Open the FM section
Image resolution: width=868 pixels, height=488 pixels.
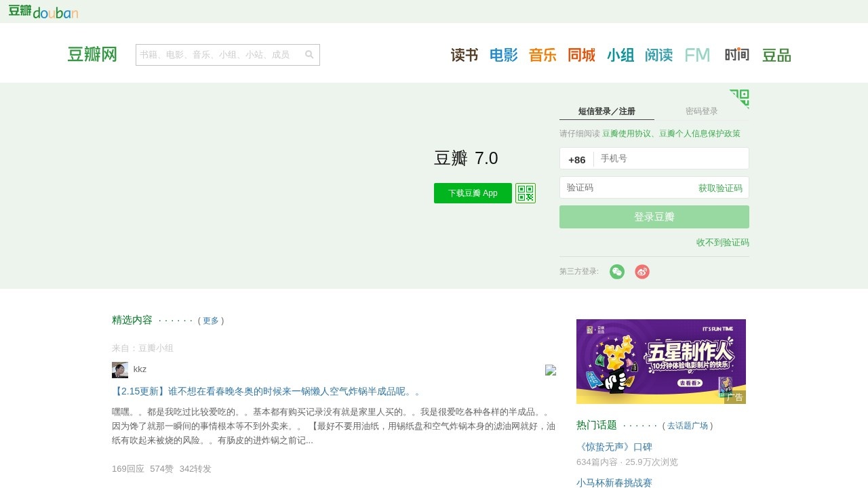pyautogui.click(x=697, y=55)
